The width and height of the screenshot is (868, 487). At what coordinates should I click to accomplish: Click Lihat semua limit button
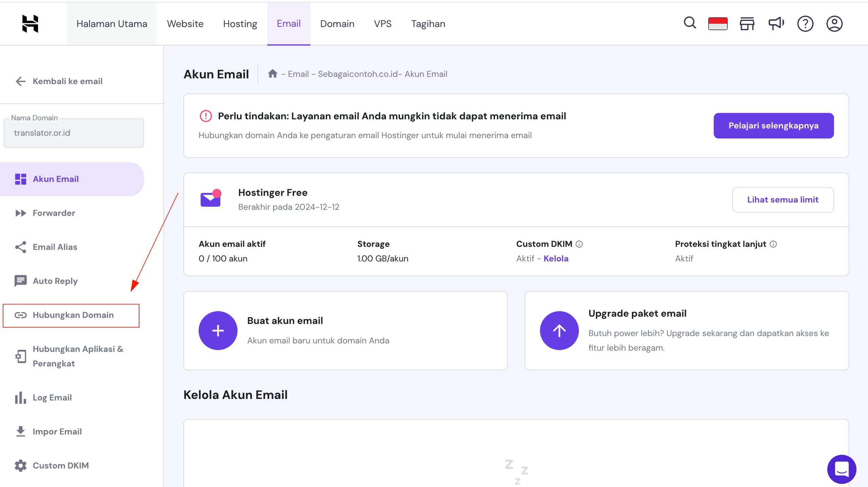click(783, 200)
